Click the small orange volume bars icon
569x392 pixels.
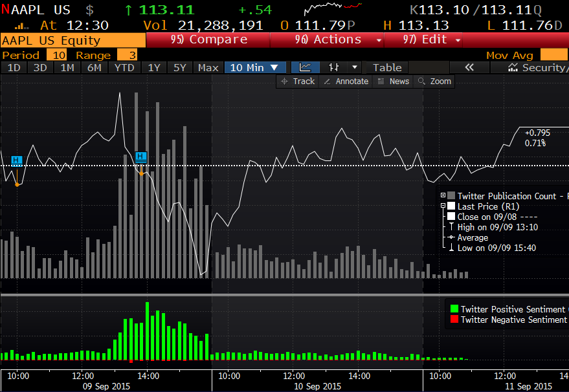tap(21, 26)
